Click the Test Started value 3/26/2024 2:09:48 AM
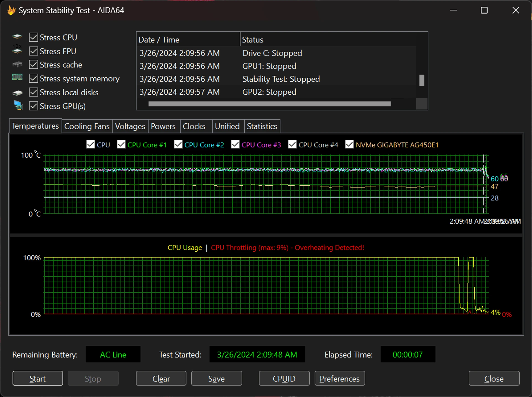The width and height of the screenshot is (532, 397). tap(257, 354)
